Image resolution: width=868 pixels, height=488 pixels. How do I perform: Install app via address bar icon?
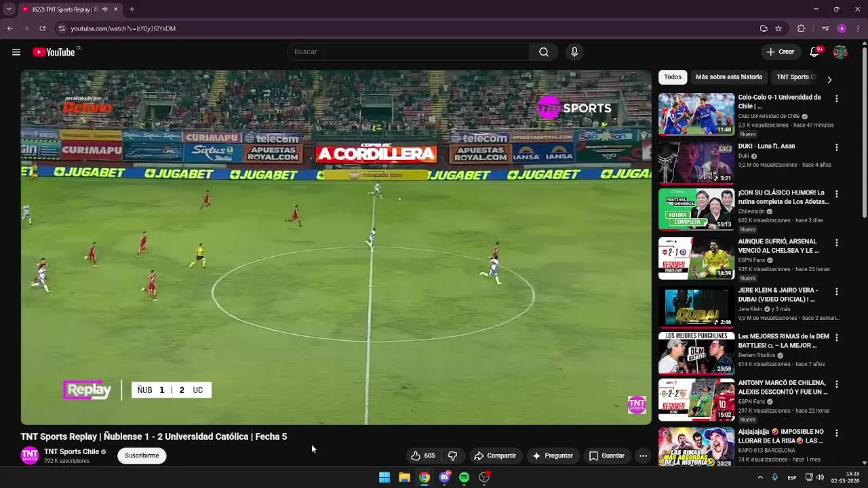coord(764,28)
